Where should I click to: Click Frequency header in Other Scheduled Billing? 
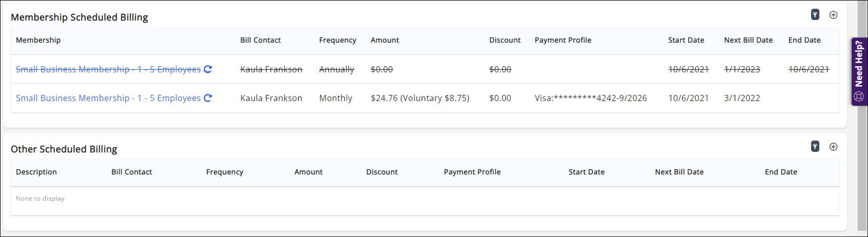point(224,172)
